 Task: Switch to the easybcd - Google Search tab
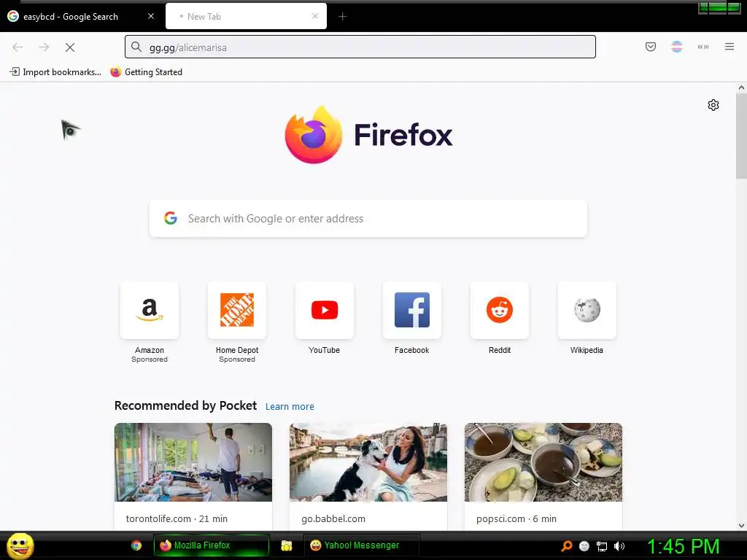81,17
